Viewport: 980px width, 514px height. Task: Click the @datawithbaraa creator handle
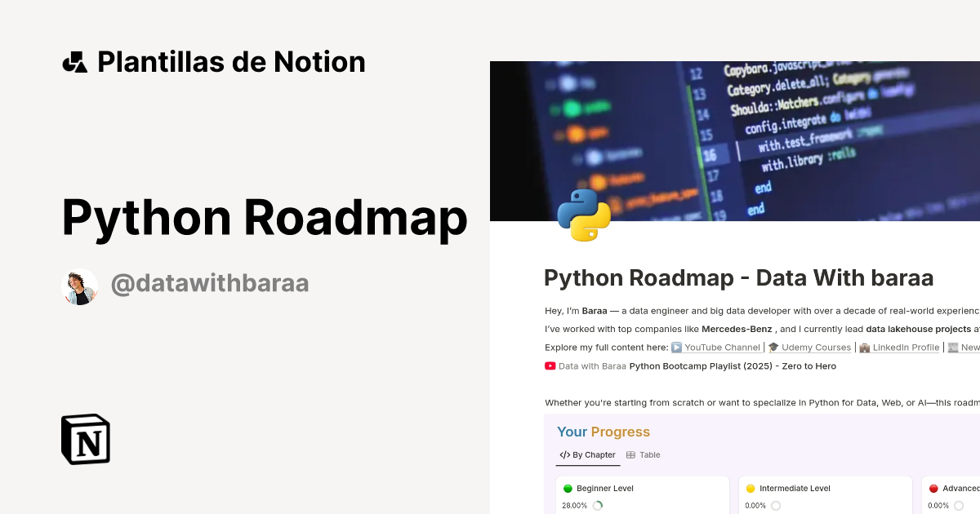[210, 284]
